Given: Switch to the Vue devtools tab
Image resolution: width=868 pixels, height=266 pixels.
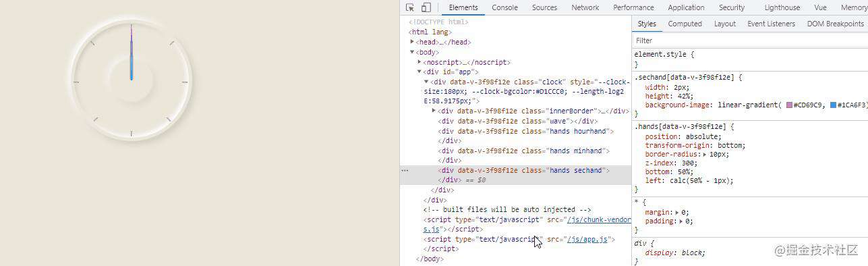Looking at the screenshot, I should click(820, 7).
